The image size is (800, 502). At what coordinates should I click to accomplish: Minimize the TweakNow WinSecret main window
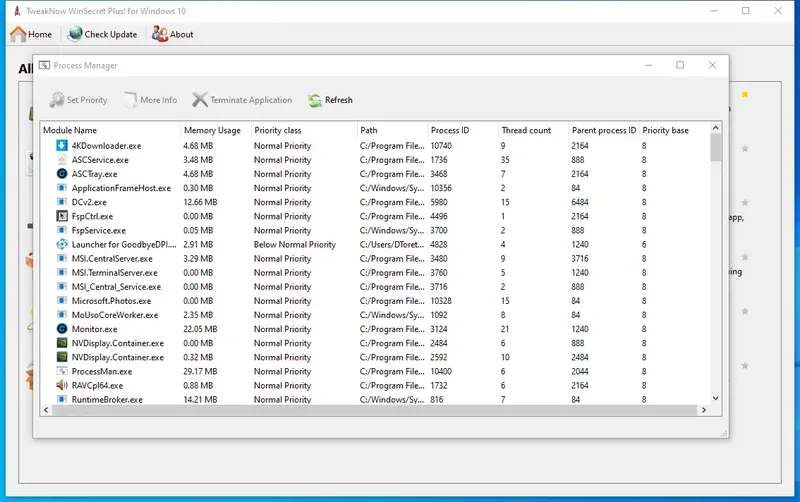pyautogui.click(x=714, y=11)
